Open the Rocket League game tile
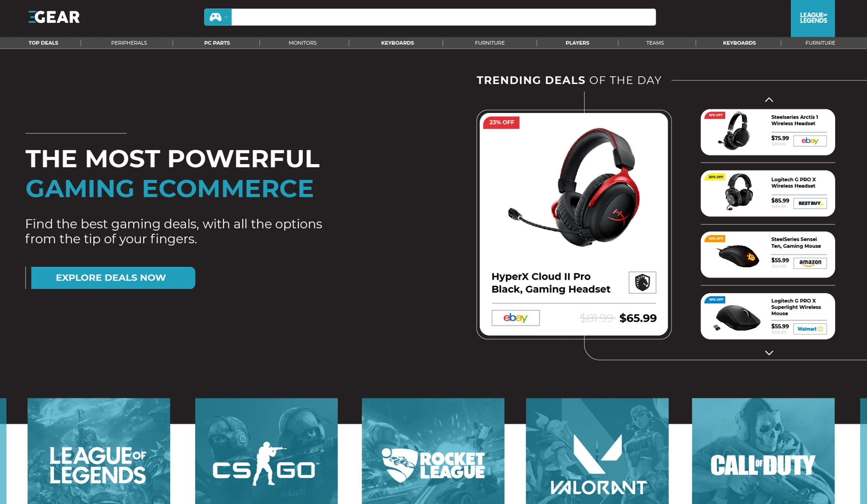The width and height of the screenshot is (867, 504). (x=433, y=451)
